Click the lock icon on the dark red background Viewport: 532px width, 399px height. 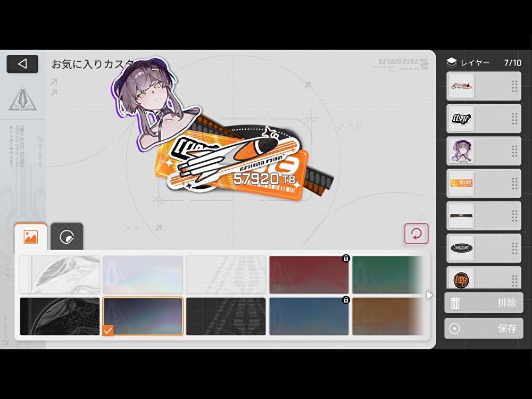(345, 259)
